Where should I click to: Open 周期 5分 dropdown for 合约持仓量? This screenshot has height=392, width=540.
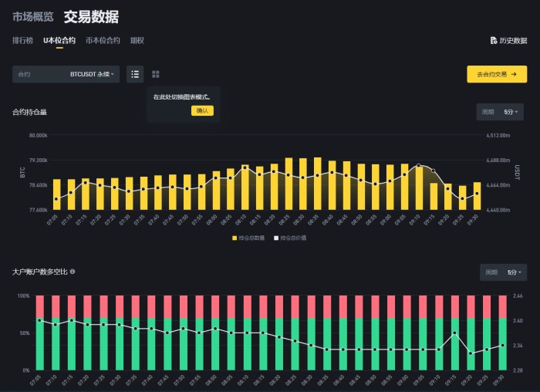point(501,112)
